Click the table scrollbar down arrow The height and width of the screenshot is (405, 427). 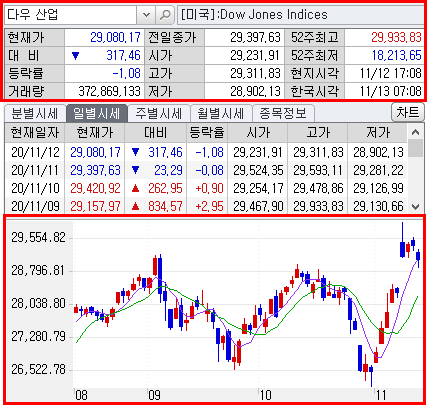[x=415, y=207]
